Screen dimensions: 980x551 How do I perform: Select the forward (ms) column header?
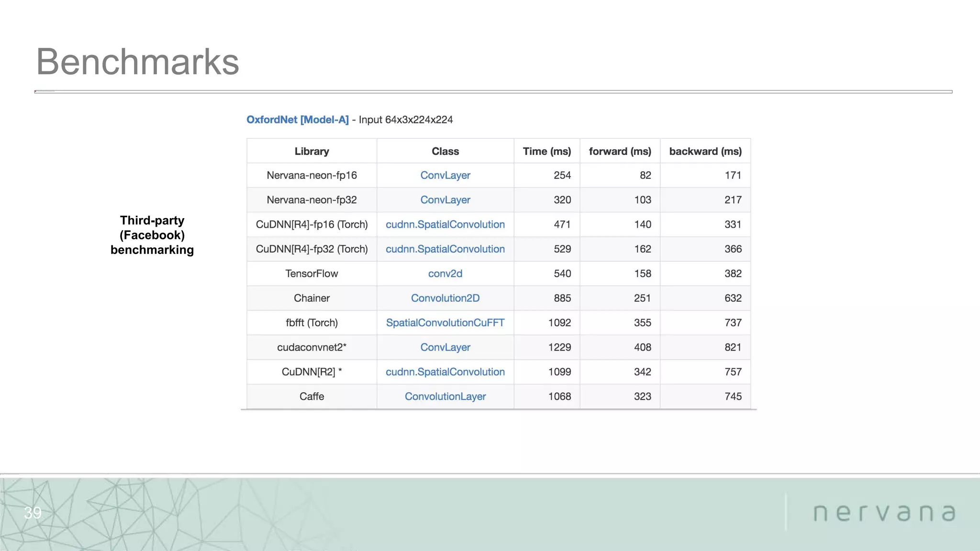tap(620, 151)
